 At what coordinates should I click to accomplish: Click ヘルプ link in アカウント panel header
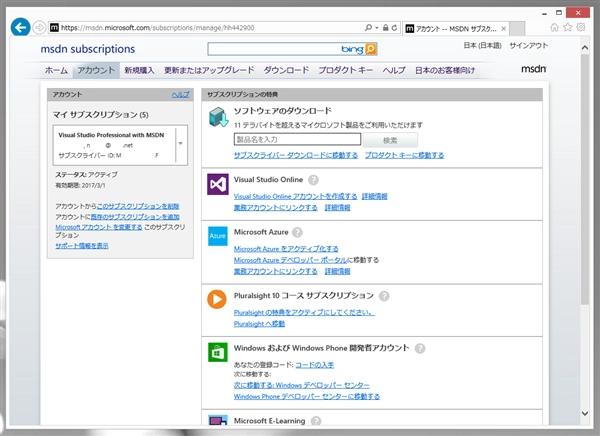click(180, 95)
